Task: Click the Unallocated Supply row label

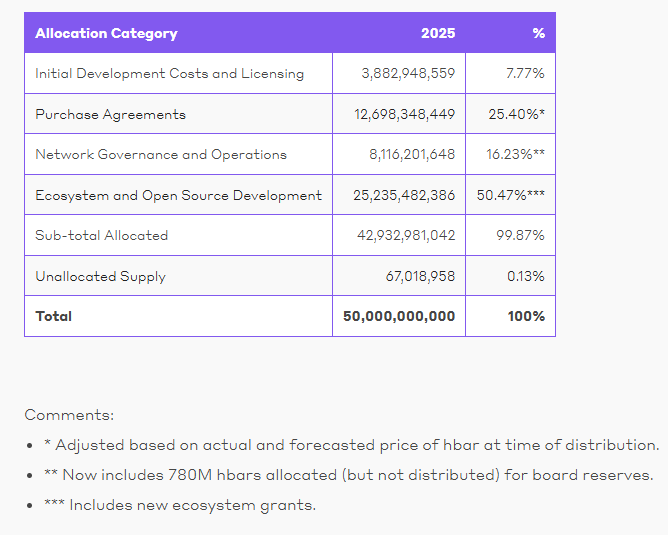Action: 101,276
